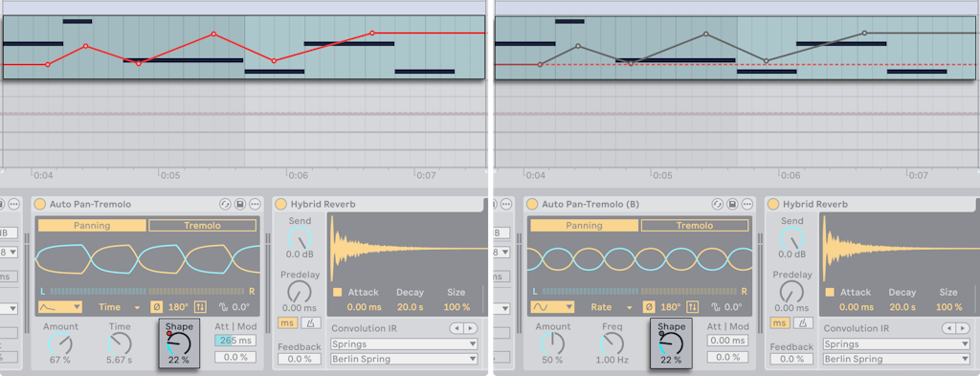Select Panning tab in Auto Pan-Tremolo device

point(92,226)
